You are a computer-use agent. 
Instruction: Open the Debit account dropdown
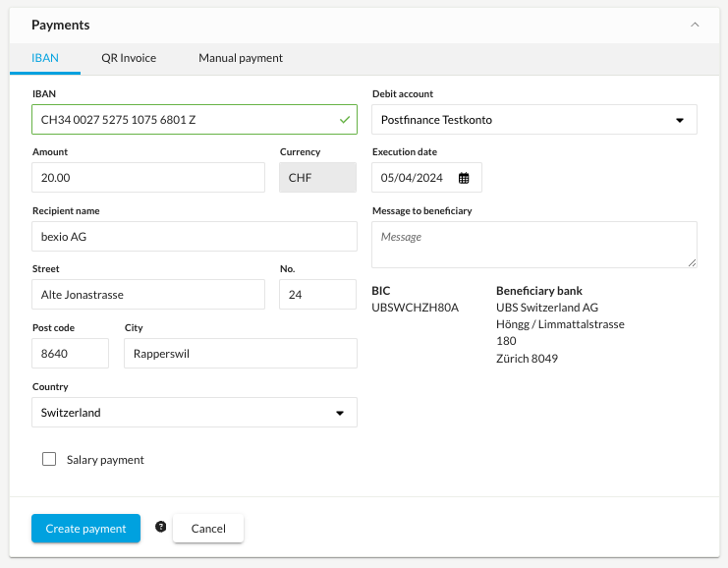pos(534,120)
